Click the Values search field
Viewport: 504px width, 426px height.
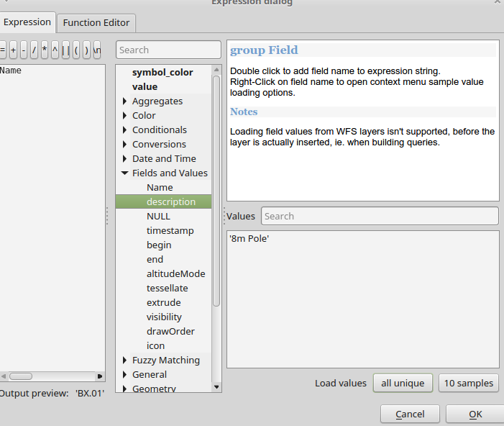pyautogui.click(x=380, y=216)
